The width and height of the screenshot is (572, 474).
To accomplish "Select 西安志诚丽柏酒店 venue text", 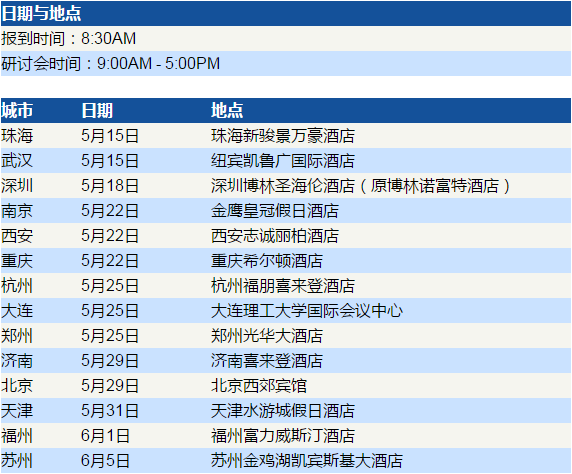I will (x=275, y=236).
